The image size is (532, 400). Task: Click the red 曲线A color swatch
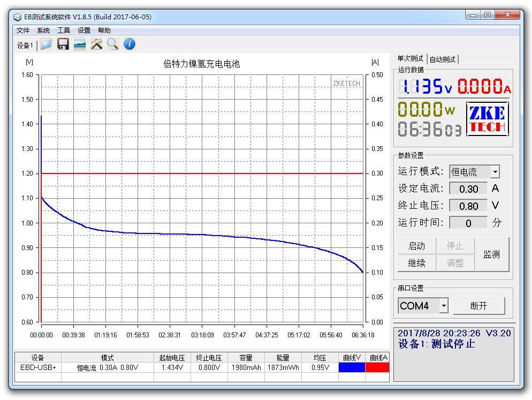[x=377, y=367]
